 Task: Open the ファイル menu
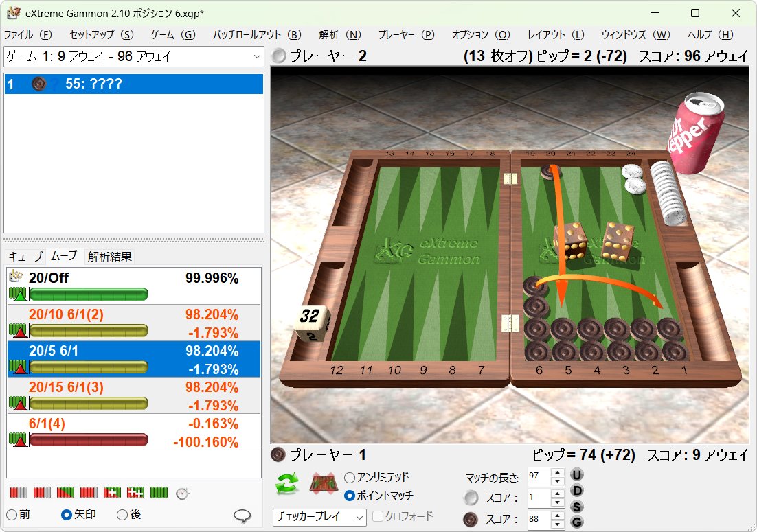pos(27,35)
